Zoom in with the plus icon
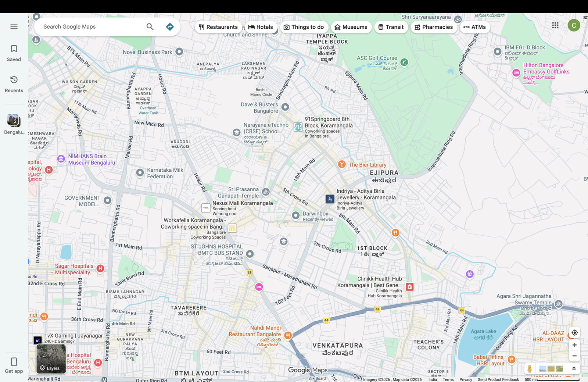 (x=574, y=344)
